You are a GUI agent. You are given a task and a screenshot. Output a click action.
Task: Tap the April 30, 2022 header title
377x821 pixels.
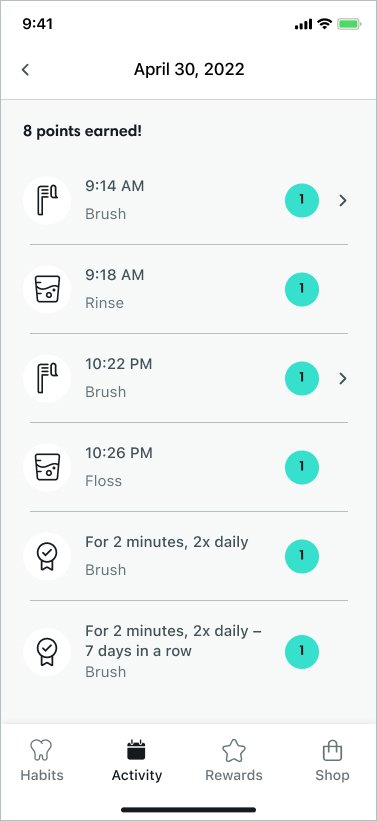pyautogui.click(x=189, y=70)
